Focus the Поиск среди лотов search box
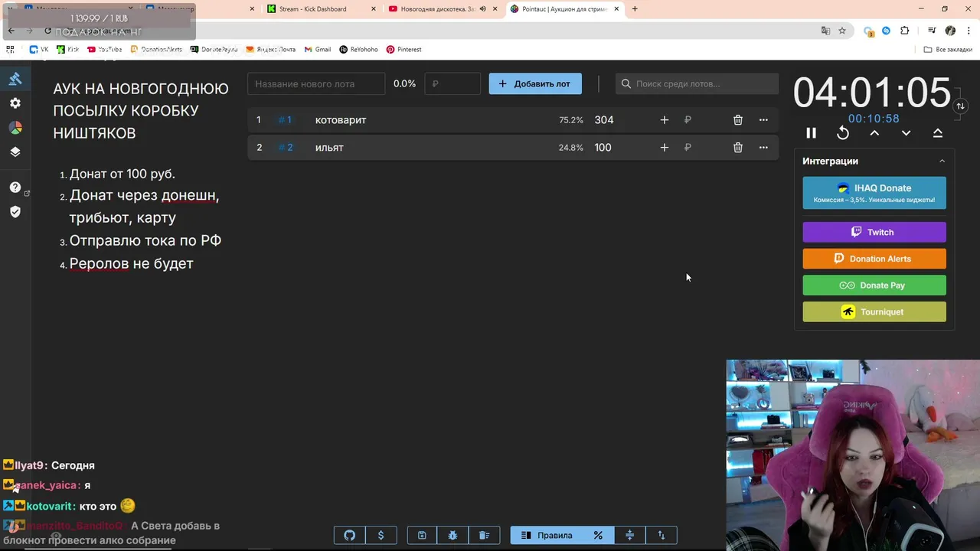The height and width of the screenshot is (551, 980). [697, 84]
